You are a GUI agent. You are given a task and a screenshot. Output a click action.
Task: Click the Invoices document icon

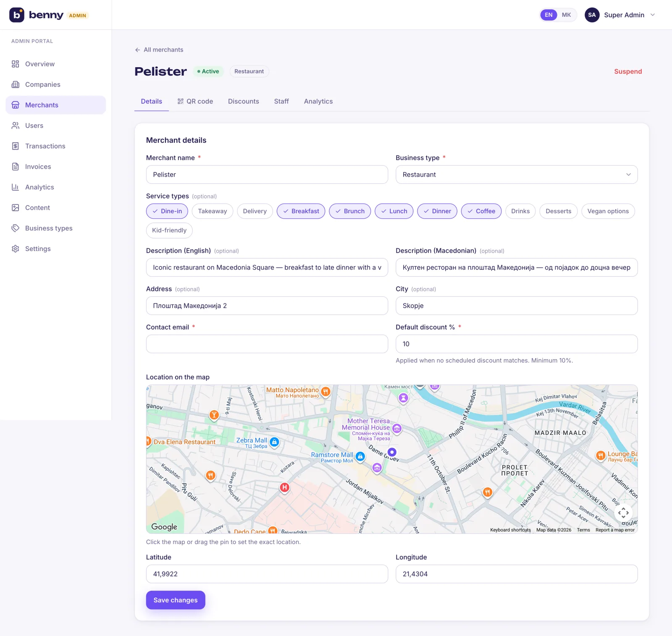(16, 167)
